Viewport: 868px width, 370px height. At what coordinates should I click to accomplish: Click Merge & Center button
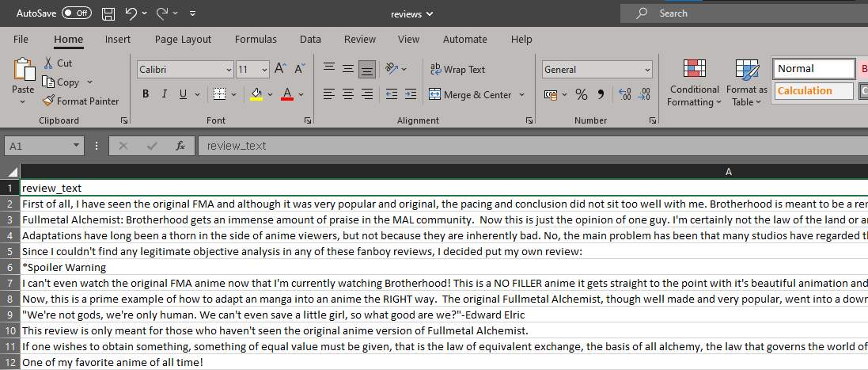click(470, 95)
